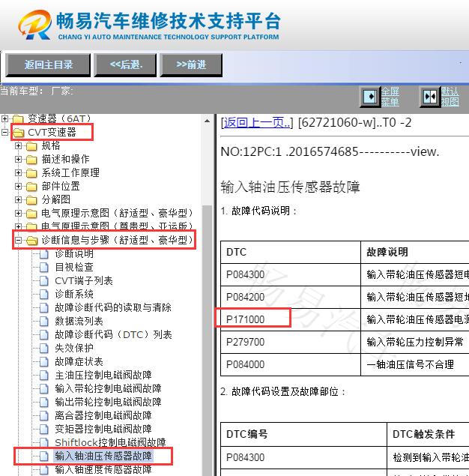Click scroll up arrow of tree panel

(x=208, y=121)
